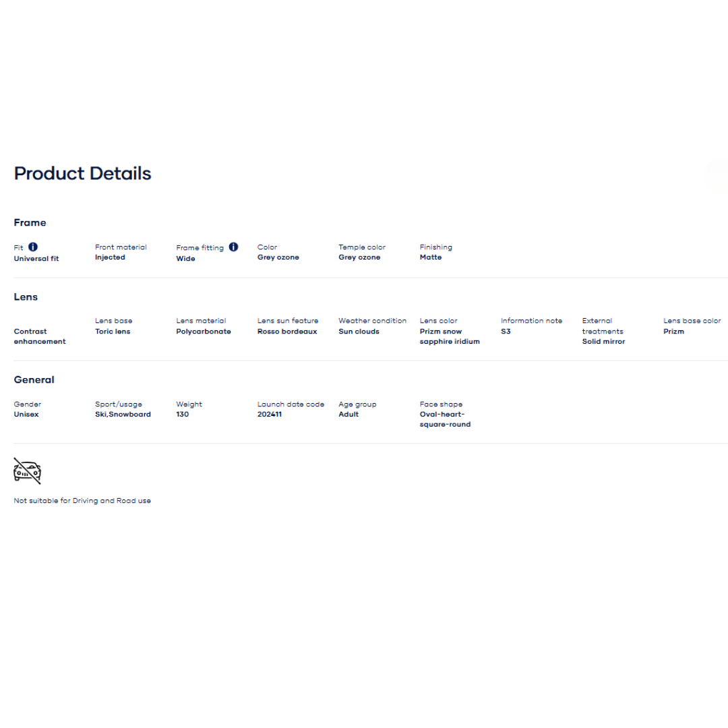Select the General section heading
The width and height of the screenshot is (728, 728).
[34, 380]
